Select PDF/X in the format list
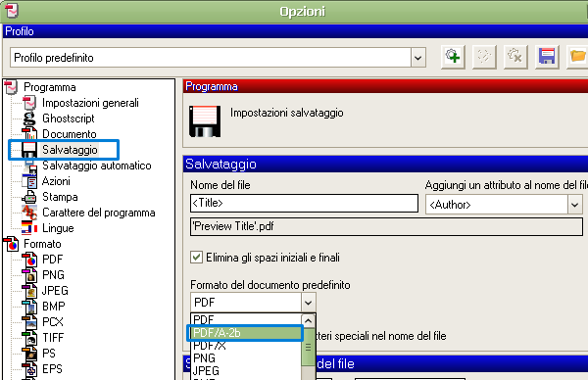Screen dimensions: 588x380 [x=246, y=345]
